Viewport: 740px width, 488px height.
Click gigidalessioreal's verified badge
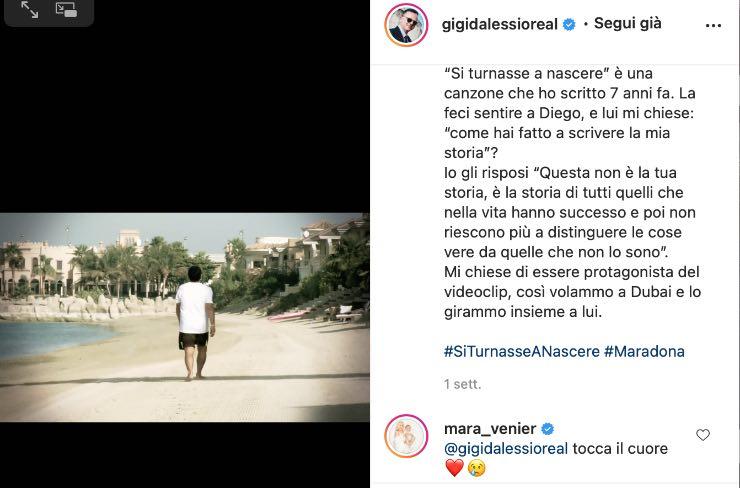pyautogui.click(x=569, y=25)
